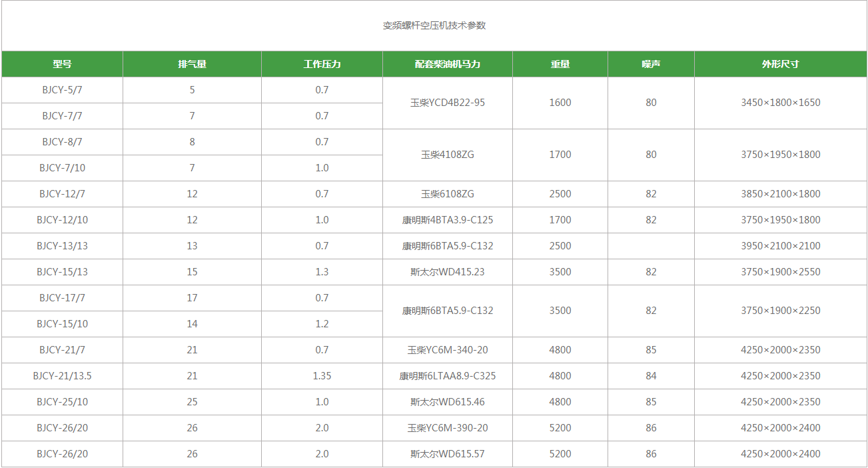Click the 配套柴油机马力 column header
This screenshot has width=868, height=468.
pyautogui.click(x=448, y=65)
